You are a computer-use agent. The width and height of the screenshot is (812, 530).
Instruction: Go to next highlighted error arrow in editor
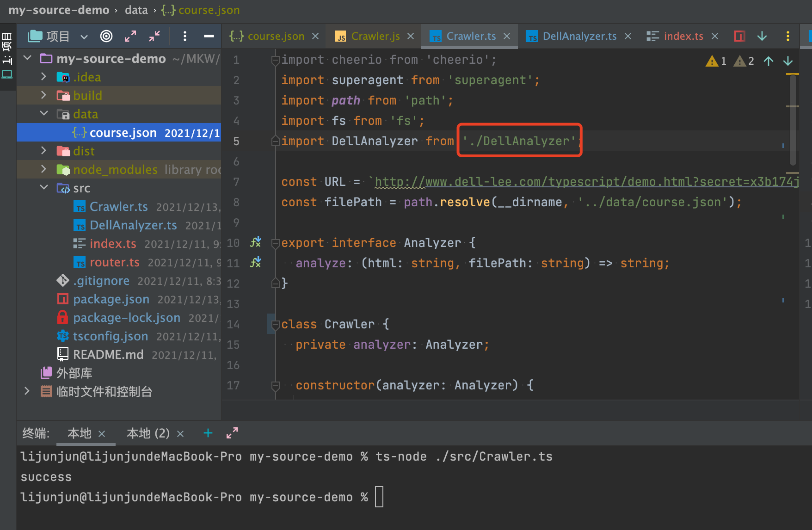pos(788,61)
